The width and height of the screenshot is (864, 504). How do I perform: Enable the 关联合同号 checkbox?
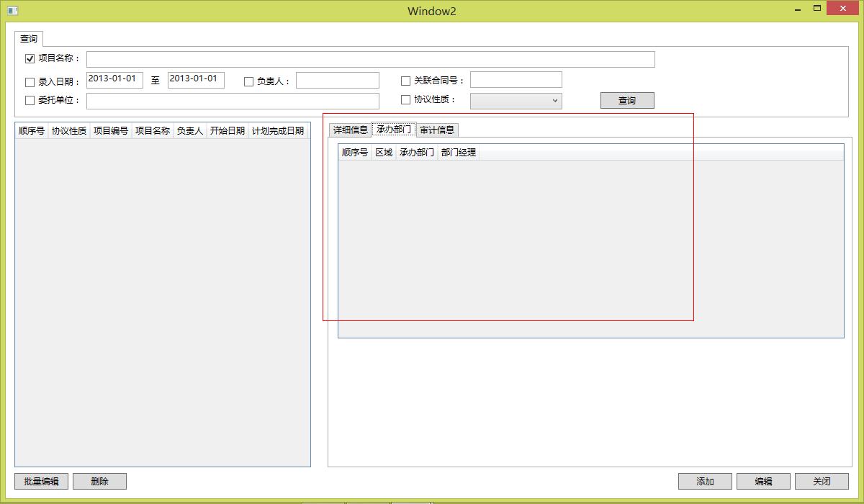click(x=405, y=81)
